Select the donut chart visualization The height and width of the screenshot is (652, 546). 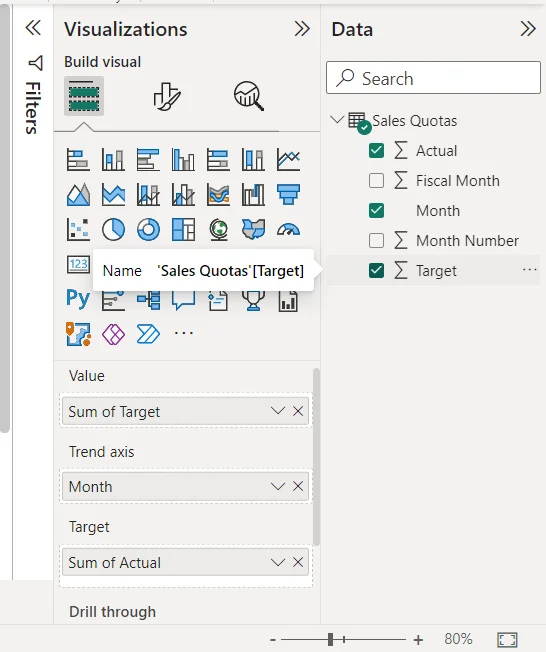click(x=148, y=230)
